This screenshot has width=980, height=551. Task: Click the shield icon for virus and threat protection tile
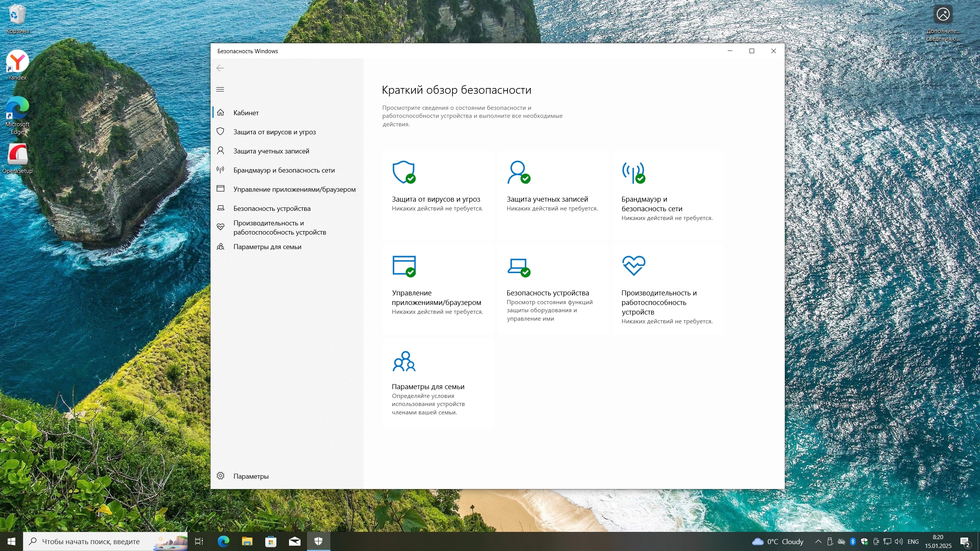(x=403, y=172)
